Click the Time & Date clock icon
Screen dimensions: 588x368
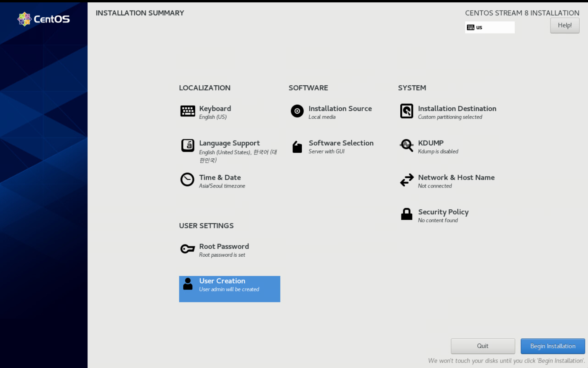click(187, 180)
